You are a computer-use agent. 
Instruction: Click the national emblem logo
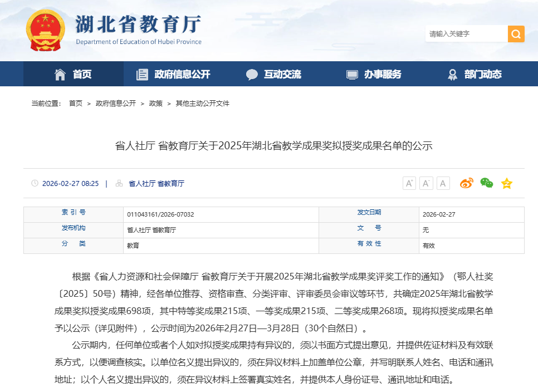[46, 30]
